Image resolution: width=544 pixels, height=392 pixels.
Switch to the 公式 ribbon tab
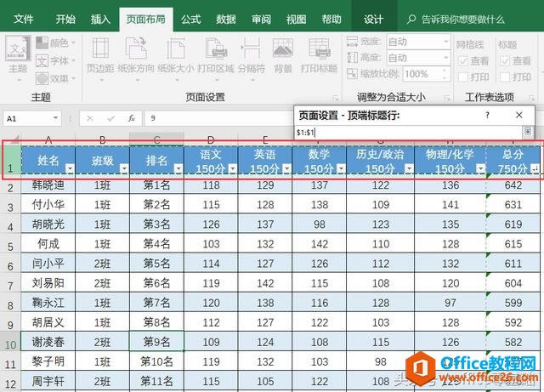pyautogui.click(x=191, y=18)
